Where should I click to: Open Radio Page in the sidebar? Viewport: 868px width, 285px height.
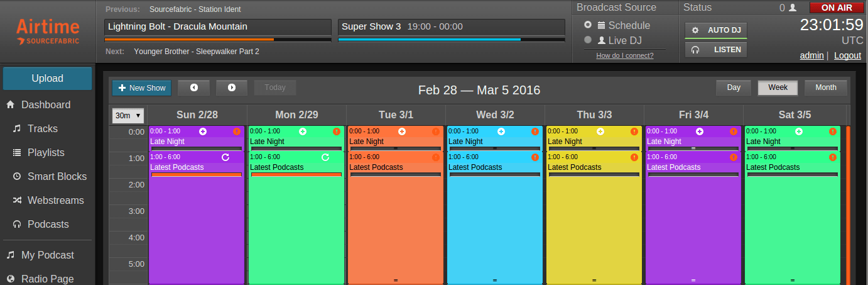48,279
